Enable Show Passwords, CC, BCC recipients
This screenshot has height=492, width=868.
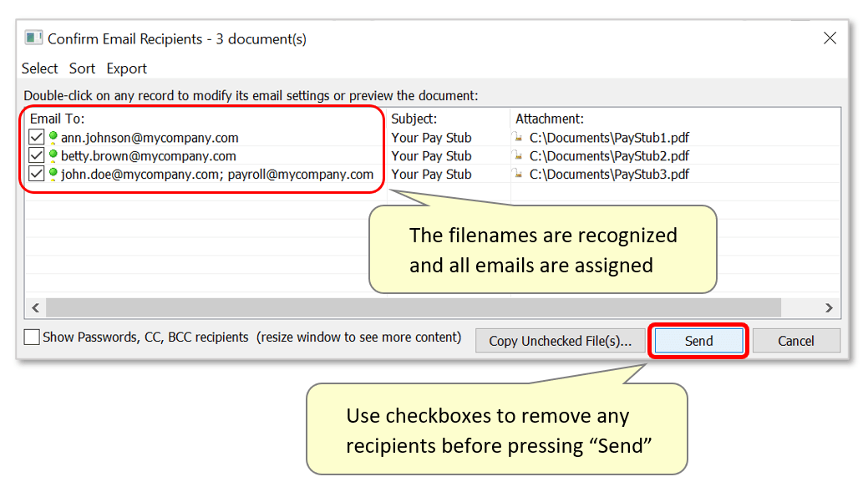[32, 337]
